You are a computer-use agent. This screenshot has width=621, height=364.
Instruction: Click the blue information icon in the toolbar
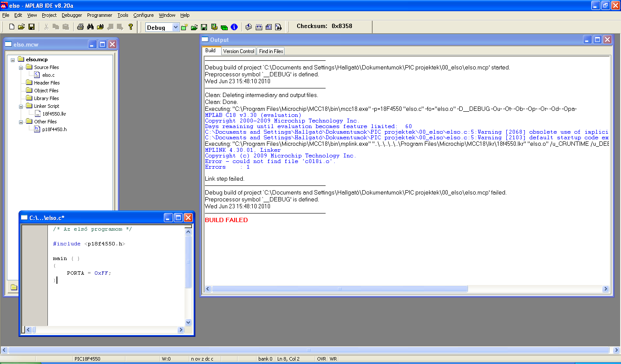(234, 27)
